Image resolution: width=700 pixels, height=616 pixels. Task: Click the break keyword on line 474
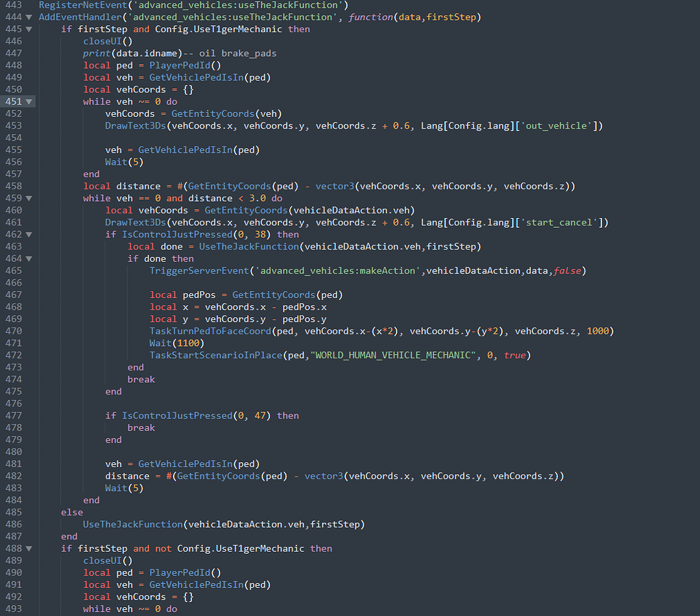click(x=141, y=379)
